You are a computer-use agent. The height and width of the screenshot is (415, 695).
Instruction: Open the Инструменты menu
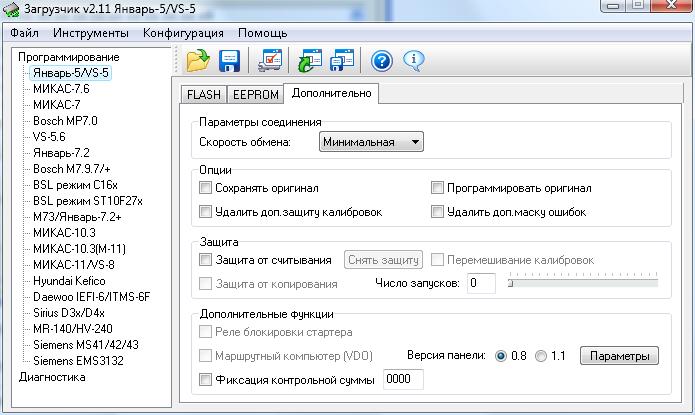[91, 33]
